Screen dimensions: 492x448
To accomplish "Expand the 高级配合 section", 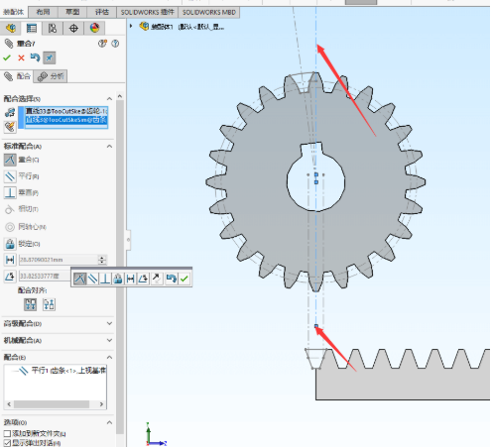I will [x=109, y=323].
